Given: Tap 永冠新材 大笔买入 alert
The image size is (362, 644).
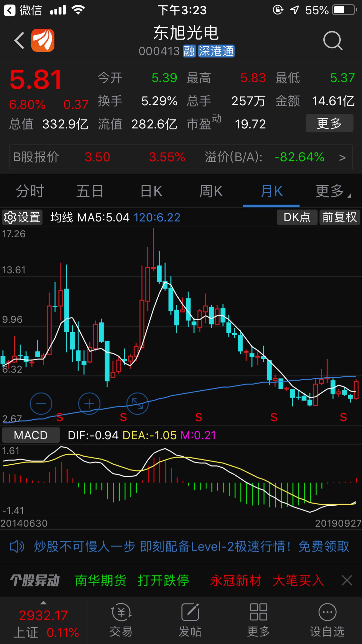Looking at the screenshot, I should coord(267,580).
